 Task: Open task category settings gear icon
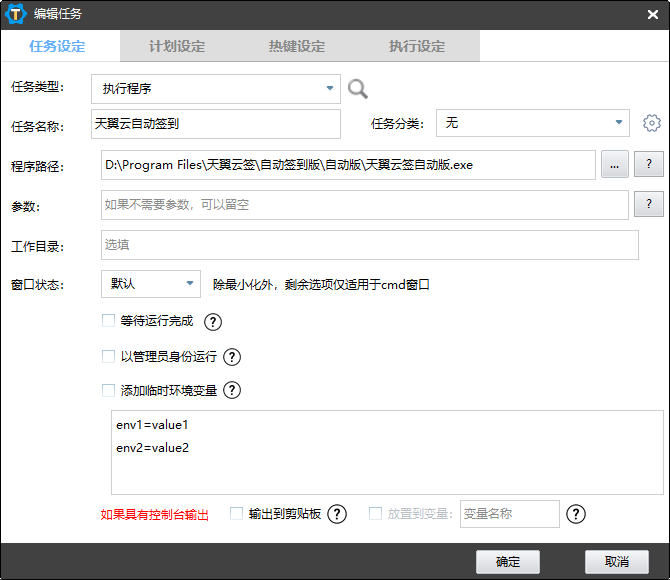(x=652, y=123)
